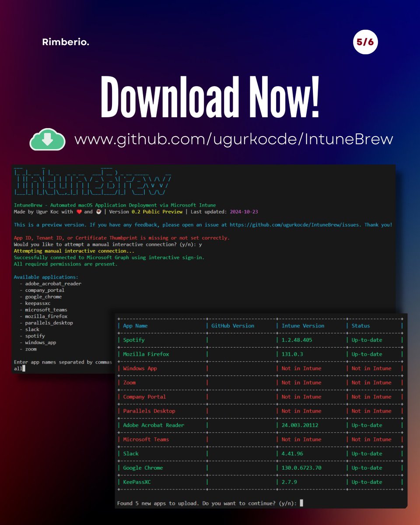Select mozilla_firefox in the applications list
420x525 pixels.
point(46,316)
